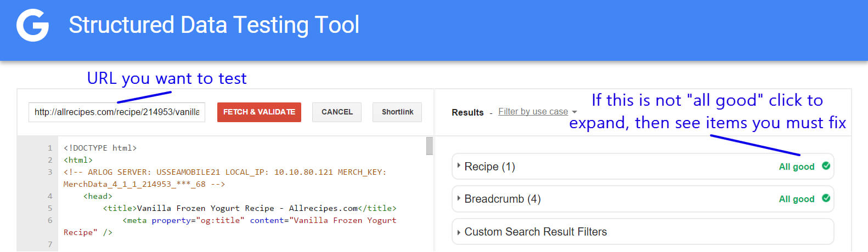Click the Breadcrumb row's All good status
Viewport: 868px width, 252px height.
pos(796,199)
